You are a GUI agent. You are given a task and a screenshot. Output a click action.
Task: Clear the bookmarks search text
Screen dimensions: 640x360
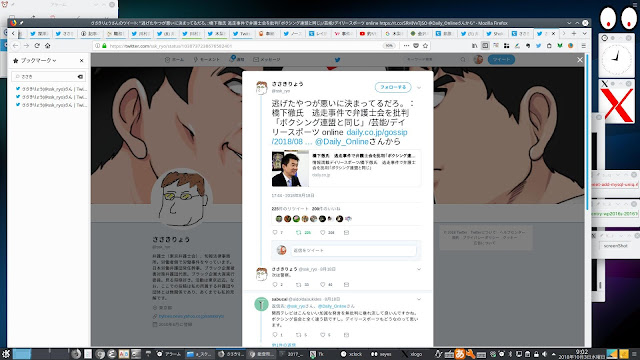pos(80,76)
